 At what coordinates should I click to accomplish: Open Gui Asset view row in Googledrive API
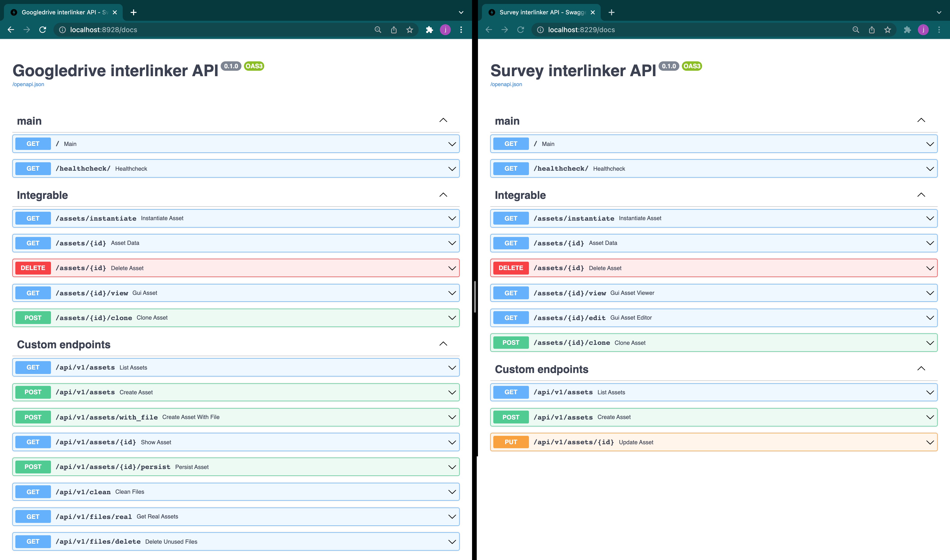pyautogui.click(x=236, y=293)
